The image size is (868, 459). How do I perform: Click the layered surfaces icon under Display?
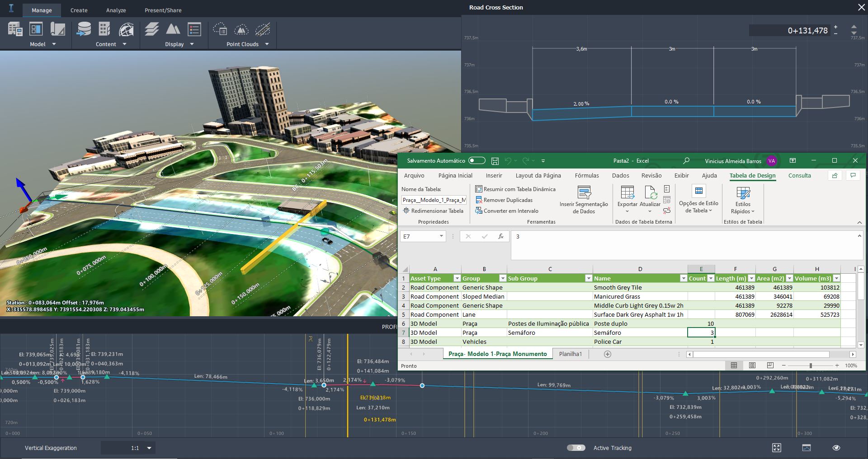coord(152,28)
